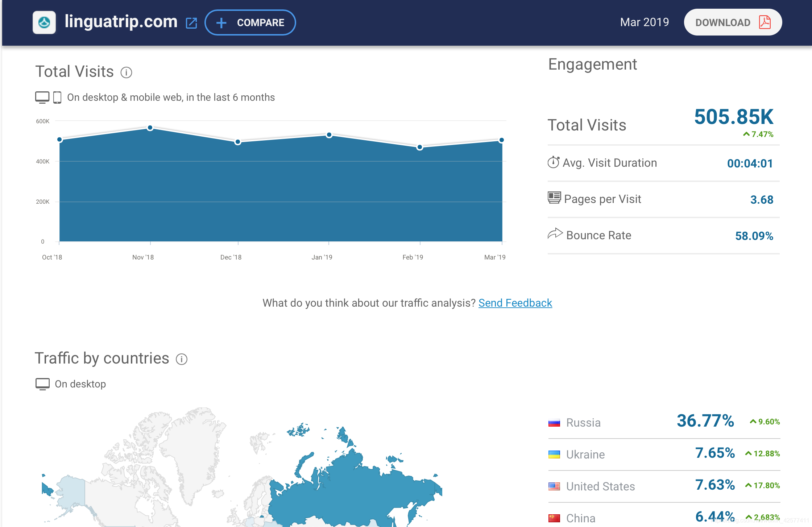Click the 505.85K total visits value
Screen dimensions: 812x527
pos(734,117)
